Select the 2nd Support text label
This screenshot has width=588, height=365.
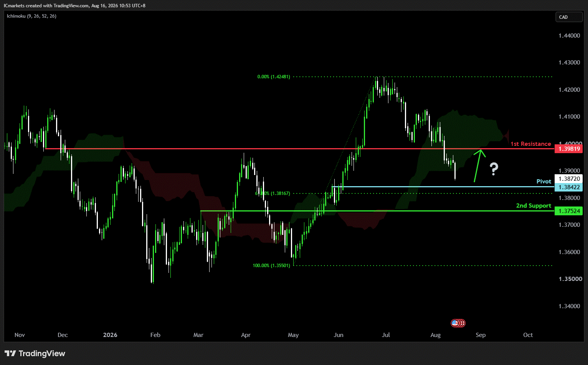coord(533,206)
